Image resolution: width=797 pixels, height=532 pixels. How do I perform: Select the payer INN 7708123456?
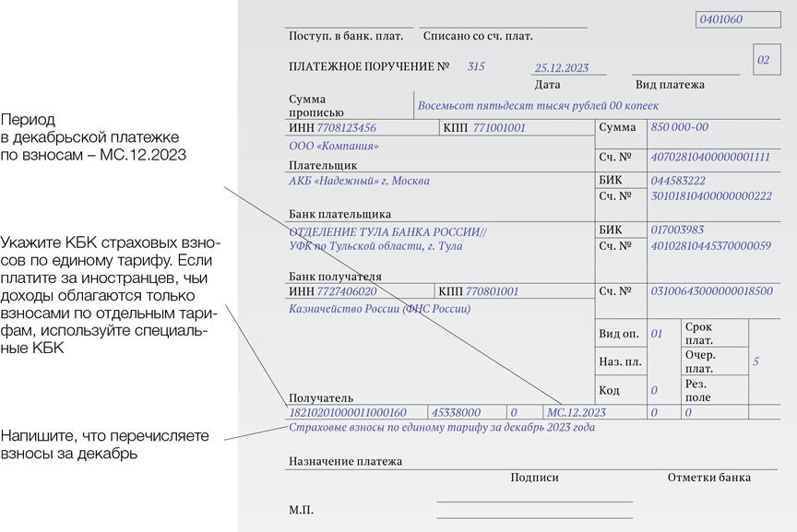[x=346, y=128]
